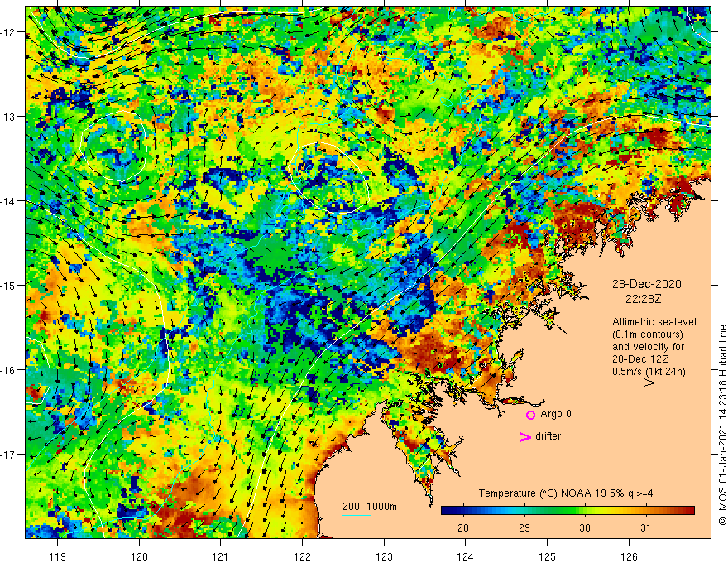The image size is (728, 563).
Task: Click 'Temperature (°C) NOAA 19 5% ql>=4' title
Action: [x=566, y=493]
